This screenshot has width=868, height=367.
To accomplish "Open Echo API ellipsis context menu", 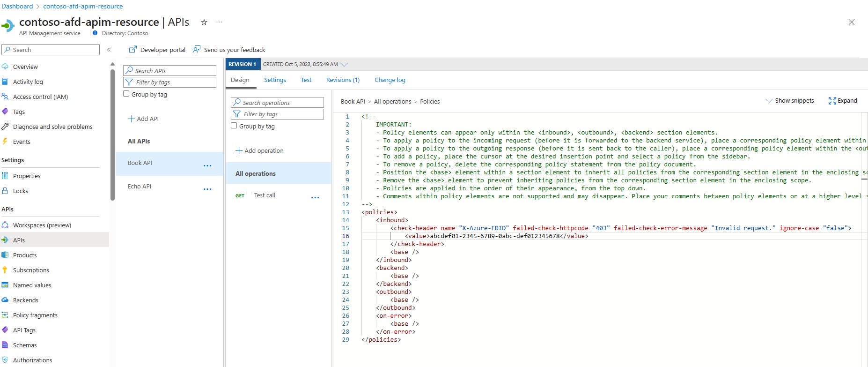I will pyautogui.click(x=207, y=189).
